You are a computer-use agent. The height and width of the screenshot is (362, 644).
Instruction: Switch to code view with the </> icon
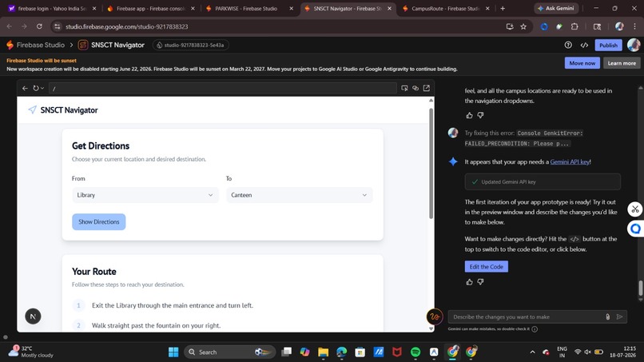point(584,46)
